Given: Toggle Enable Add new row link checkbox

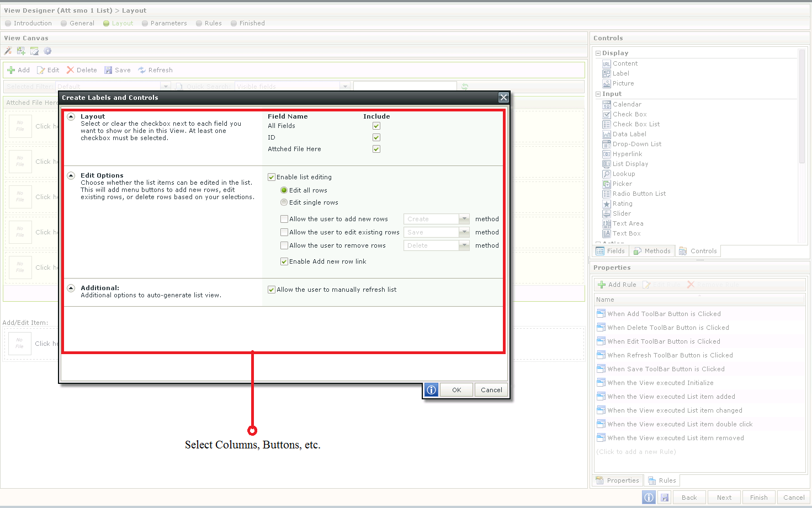Looking at the screenshot, I should 284,261.
